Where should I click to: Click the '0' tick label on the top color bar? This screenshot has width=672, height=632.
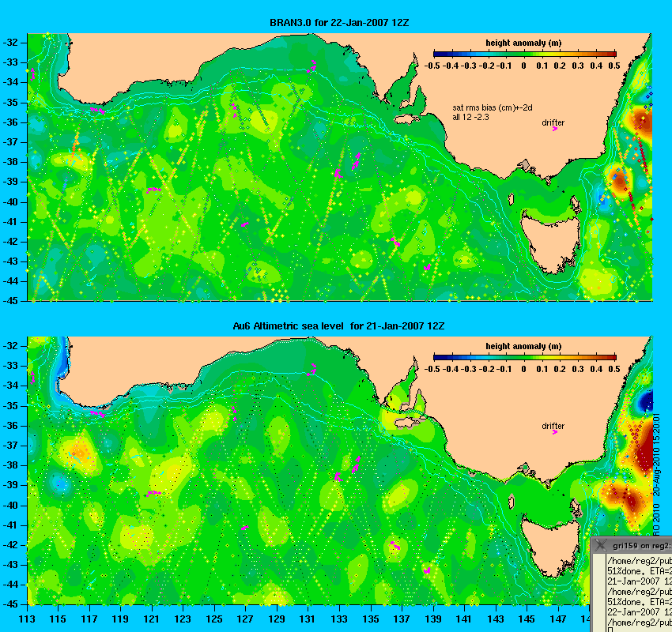coord(523,66)
